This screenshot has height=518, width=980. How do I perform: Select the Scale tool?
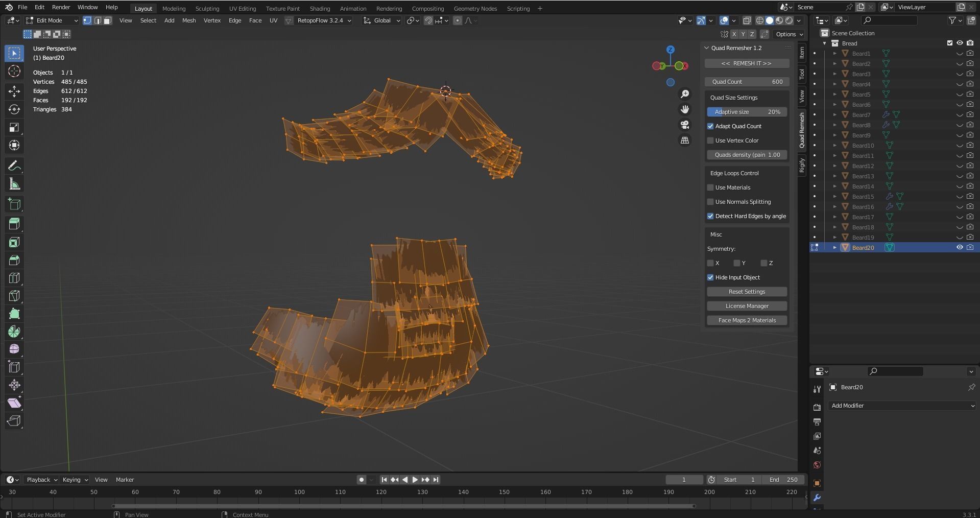coord(14,127)
